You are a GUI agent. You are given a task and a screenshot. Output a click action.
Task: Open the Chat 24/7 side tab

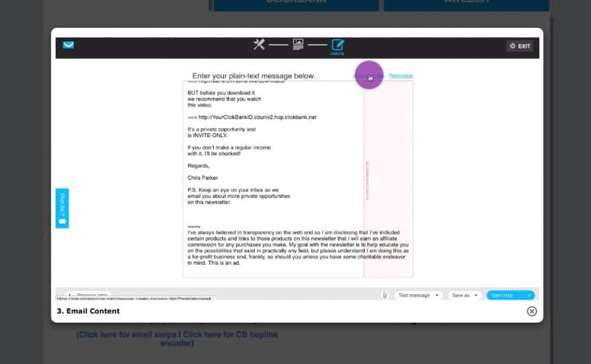pos(62,208)
